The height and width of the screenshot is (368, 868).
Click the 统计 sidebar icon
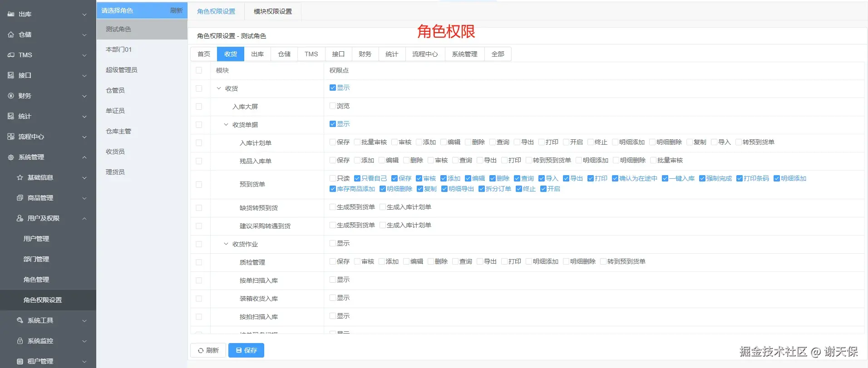pos(11,116)
